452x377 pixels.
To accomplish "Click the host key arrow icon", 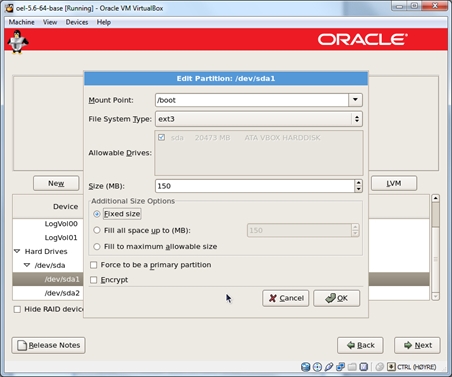I will [x=391, y=367].
